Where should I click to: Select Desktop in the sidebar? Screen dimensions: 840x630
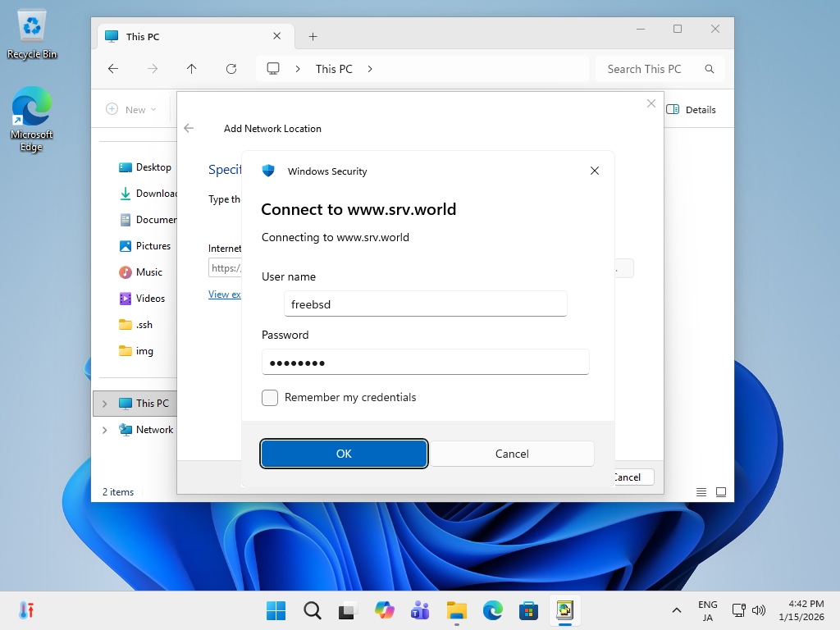pyautogui.click(x=145, y=167)
